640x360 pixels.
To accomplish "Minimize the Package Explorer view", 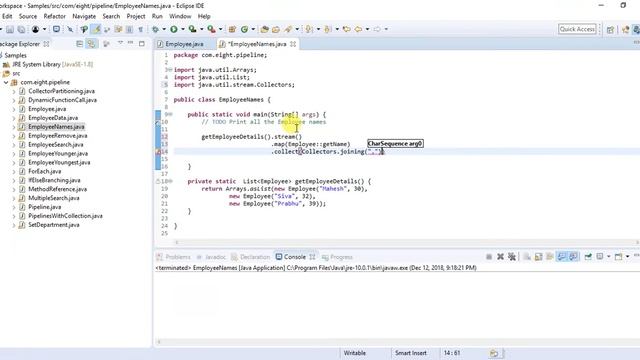I will pos(131,43).
